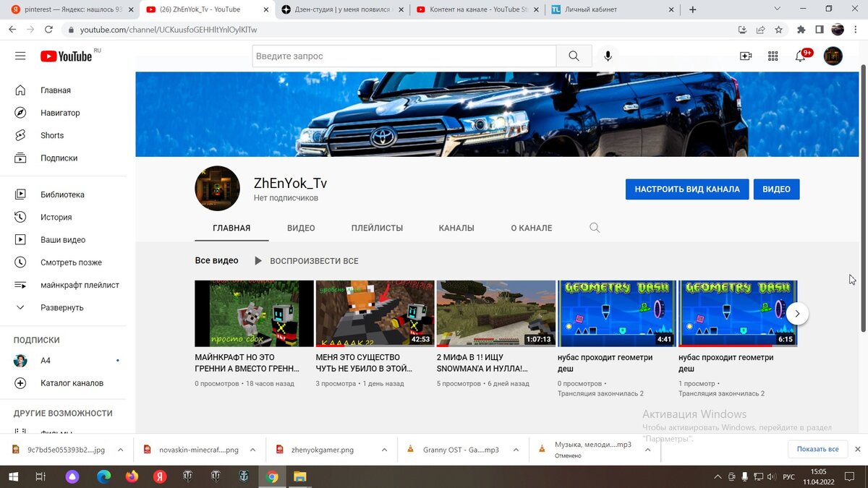Open Chrome from the Windows taskbar
Viewport: 868px width, 488px height.
click(272, 476)
